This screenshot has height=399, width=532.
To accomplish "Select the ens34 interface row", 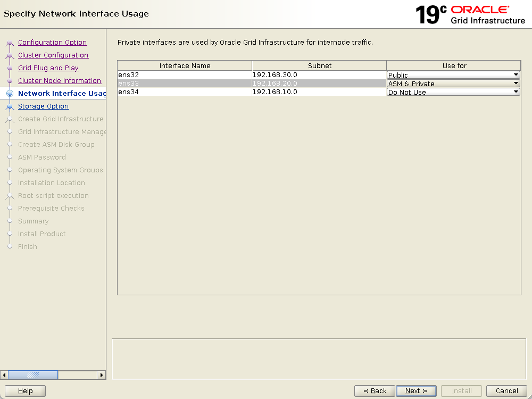I will (x=184, y=92).
